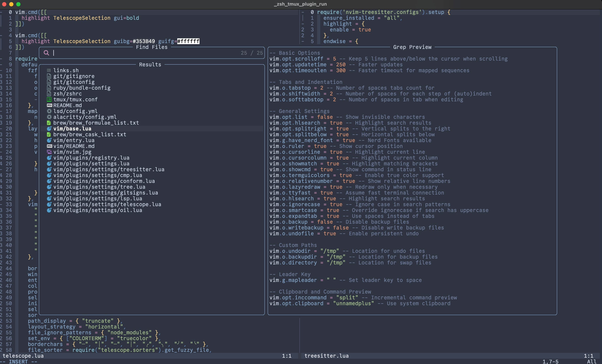Click the Lua icon beside settings/gitsigns.lua
The image size is (602, 364).
49,193
